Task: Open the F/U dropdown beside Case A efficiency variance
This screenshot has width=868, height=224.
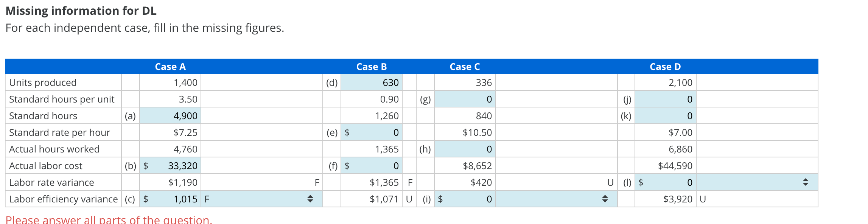Action: (311, 199)
